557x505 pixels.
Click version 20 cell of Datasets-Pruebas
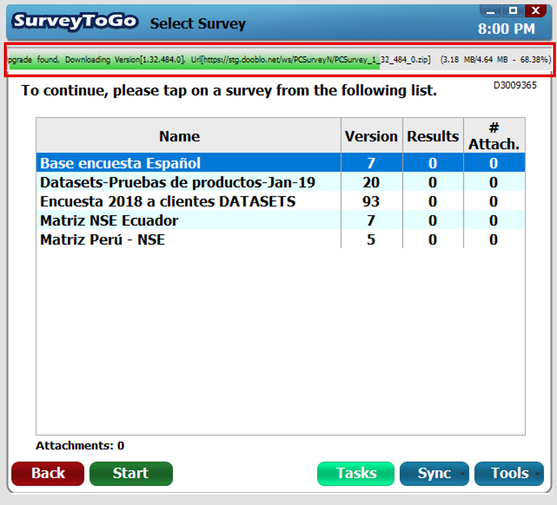pos(372,182)
